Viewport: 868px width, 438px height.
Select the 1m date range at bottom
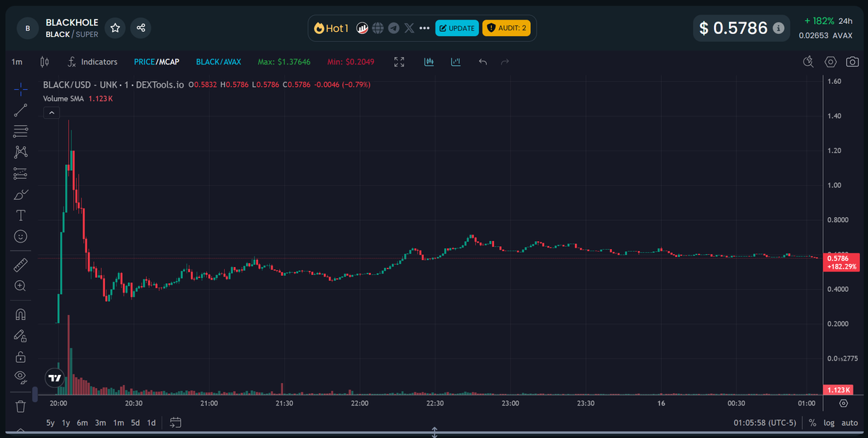coord(118,423)
